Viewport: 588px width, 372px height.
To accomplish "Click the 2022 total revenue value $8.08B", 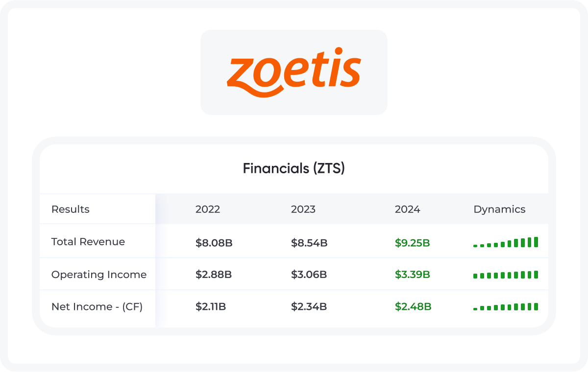I will [214, 242].
